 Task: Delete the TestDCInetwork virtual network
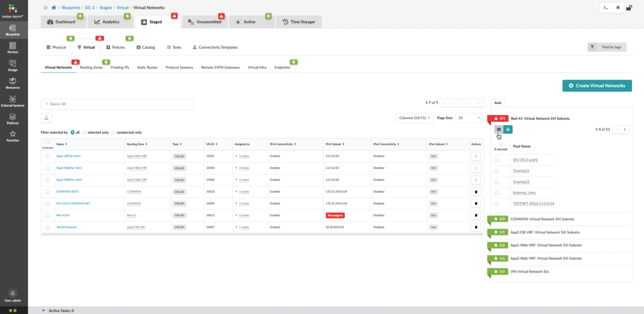click(476, 227)
